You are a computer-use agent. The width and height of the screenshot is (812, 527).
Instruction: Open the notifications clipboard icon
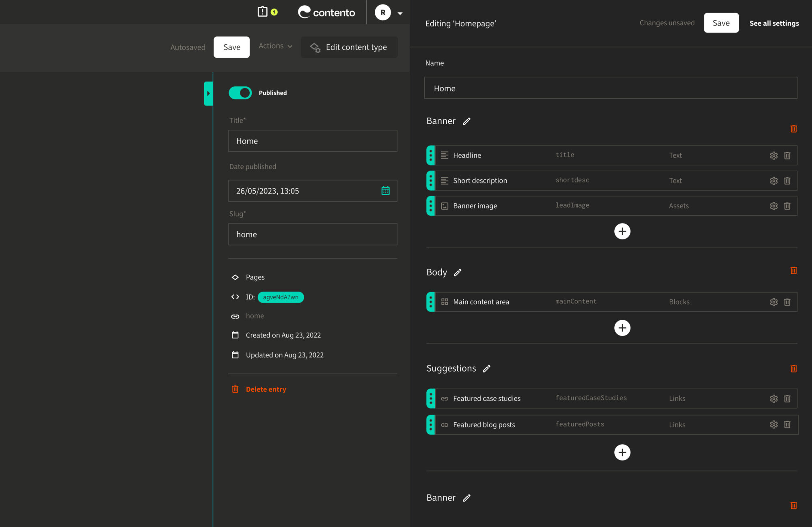point(263,11)
